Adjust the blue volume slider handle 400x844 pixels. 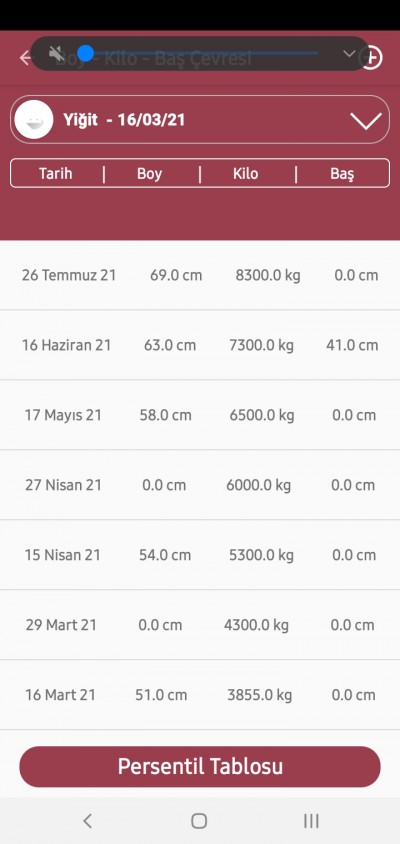86,53
